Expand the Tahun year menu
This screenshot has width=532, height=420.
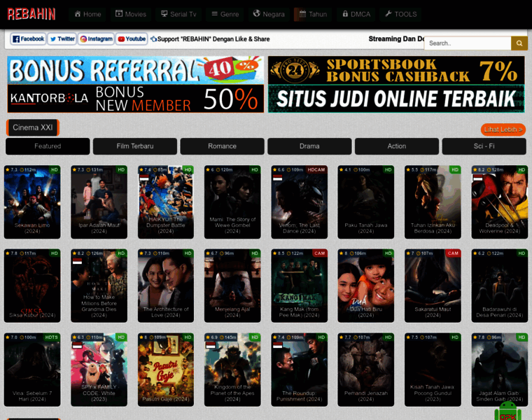(x=313, y=14)
